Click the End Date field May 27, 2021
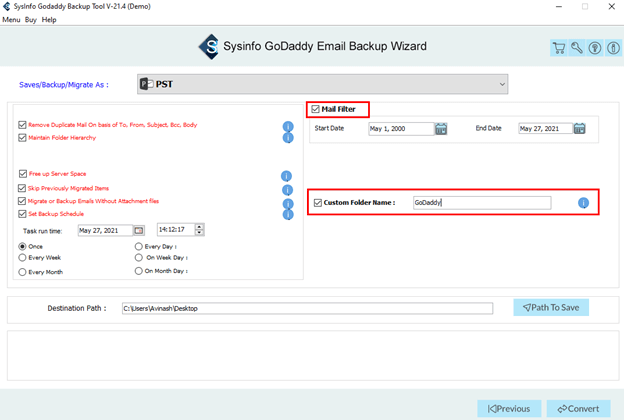 [546, 129]
